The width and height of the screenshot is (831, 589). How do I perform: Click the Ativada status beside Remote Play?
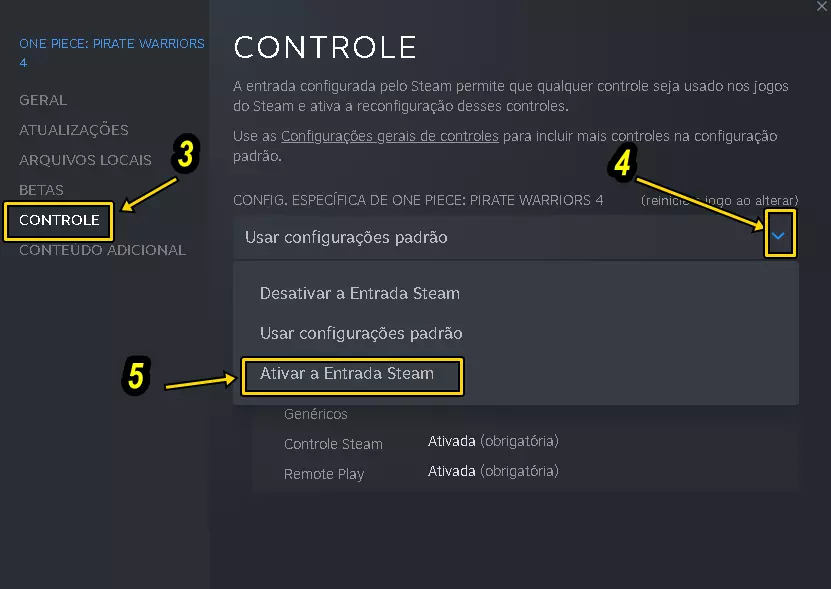click(452, 471)
